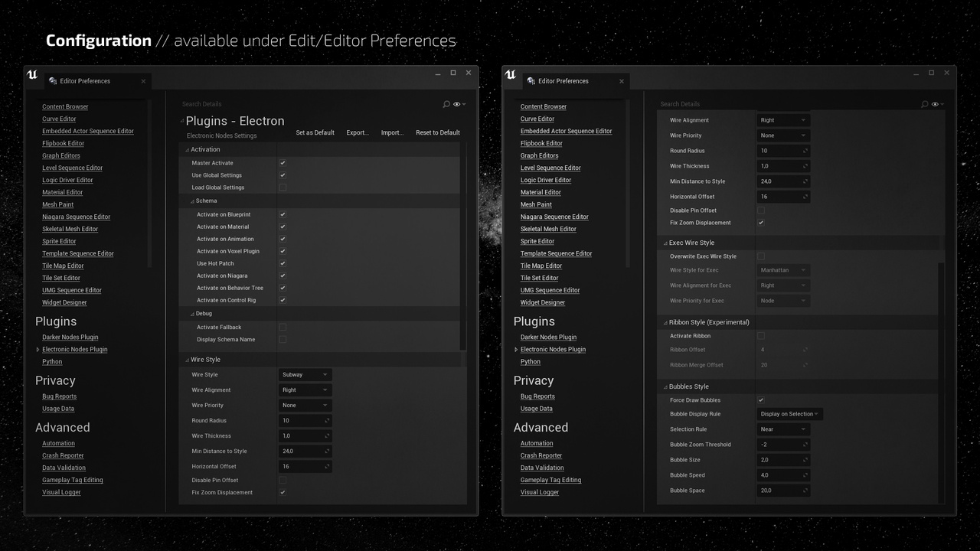Open the eye view options in the right window
Viewport: 980px width, 551px height.
[936, 104]
